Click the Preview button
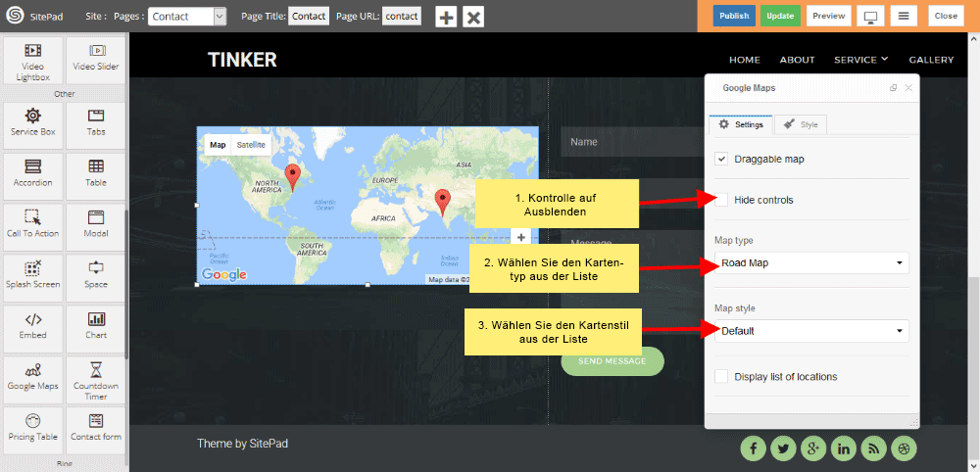 click(829, 17)
